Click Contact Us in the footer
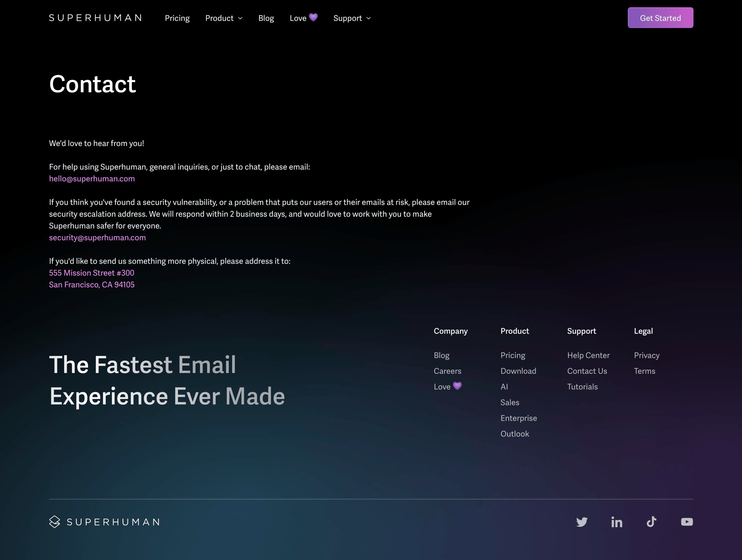 [587, 371]
